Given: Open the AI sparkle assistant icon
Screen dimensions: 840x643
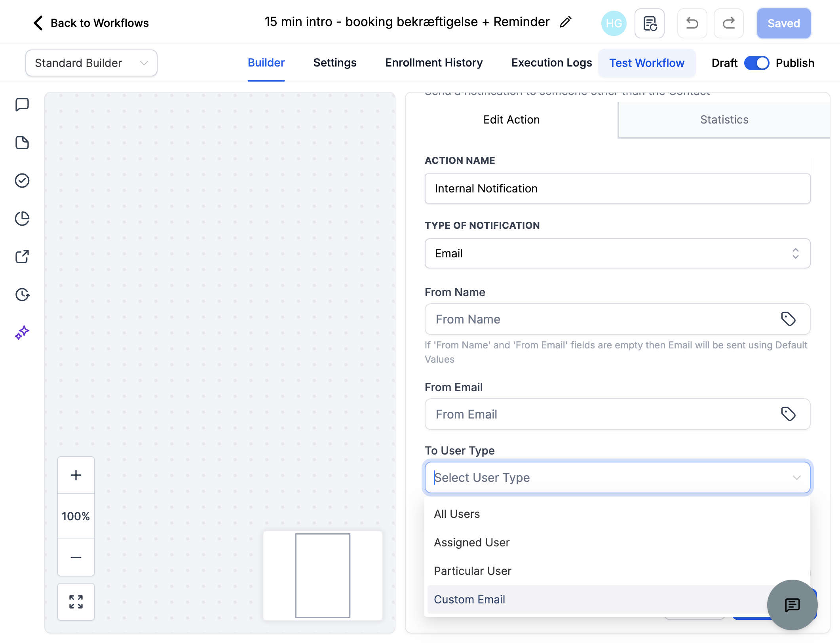Looking at the screenshot, I should (22, 333).
